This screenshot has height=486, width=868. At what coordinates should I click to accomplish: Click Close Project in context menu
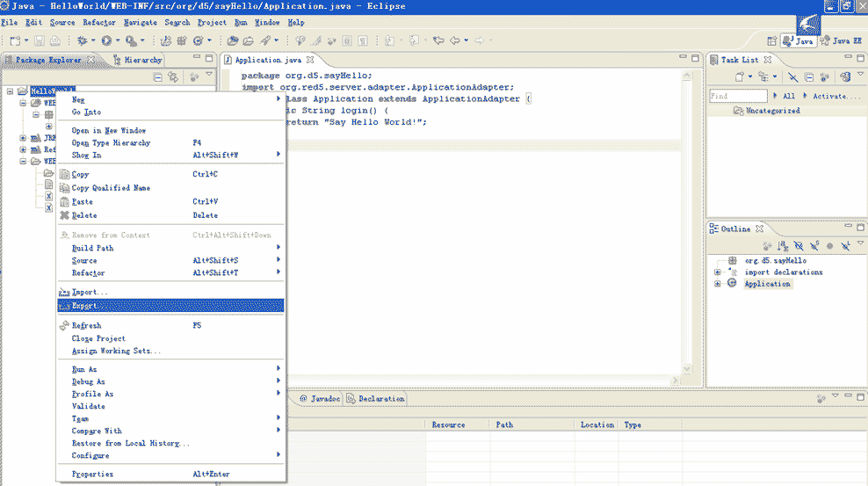click(x=171, y=338)
